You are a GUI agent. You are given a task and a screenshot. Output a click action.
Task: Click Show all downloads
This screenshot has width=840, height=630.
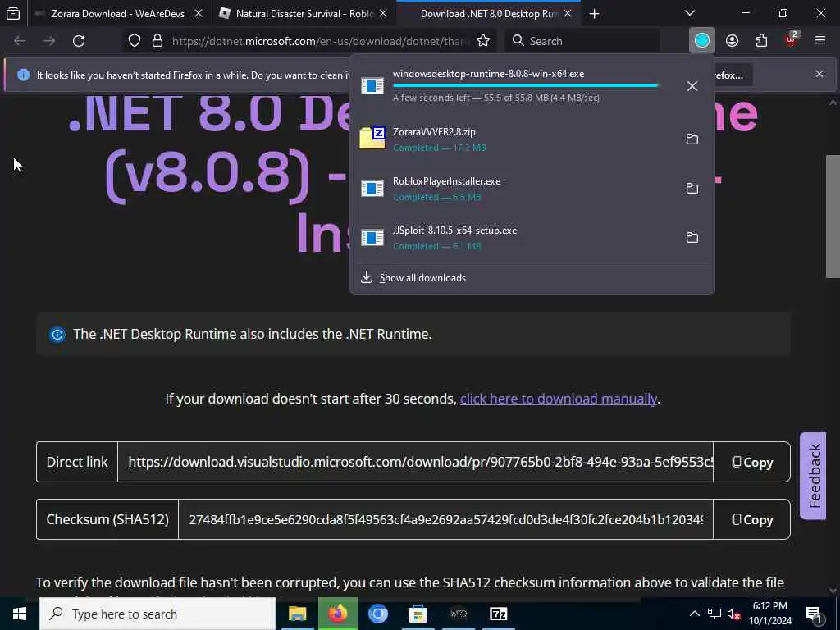click(x=422, y=278)
